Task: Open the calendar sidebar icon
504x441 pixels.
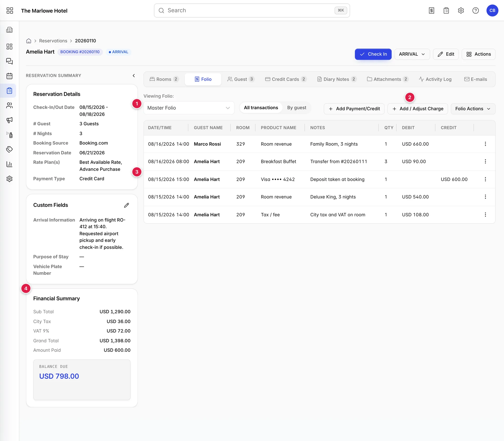Action: (x=9, y=76)
